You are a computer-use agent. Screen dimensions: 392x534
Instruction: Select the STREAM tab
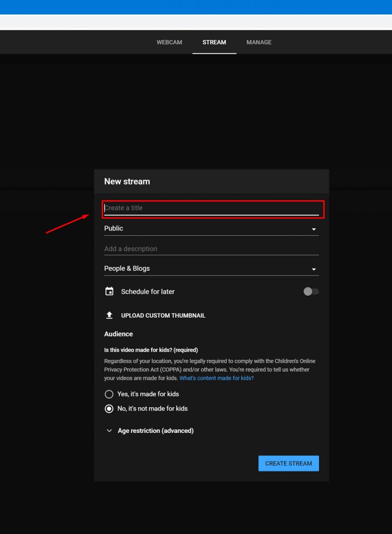click(214, 42)
